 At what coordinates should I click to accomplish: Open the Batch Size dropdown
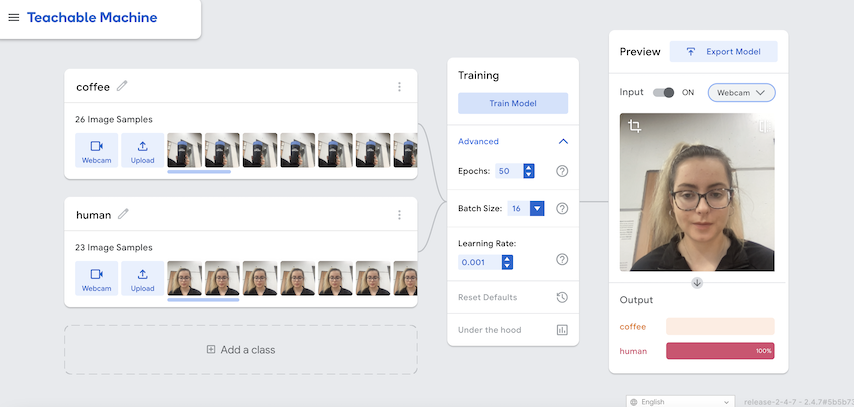[x=537, y=208]
